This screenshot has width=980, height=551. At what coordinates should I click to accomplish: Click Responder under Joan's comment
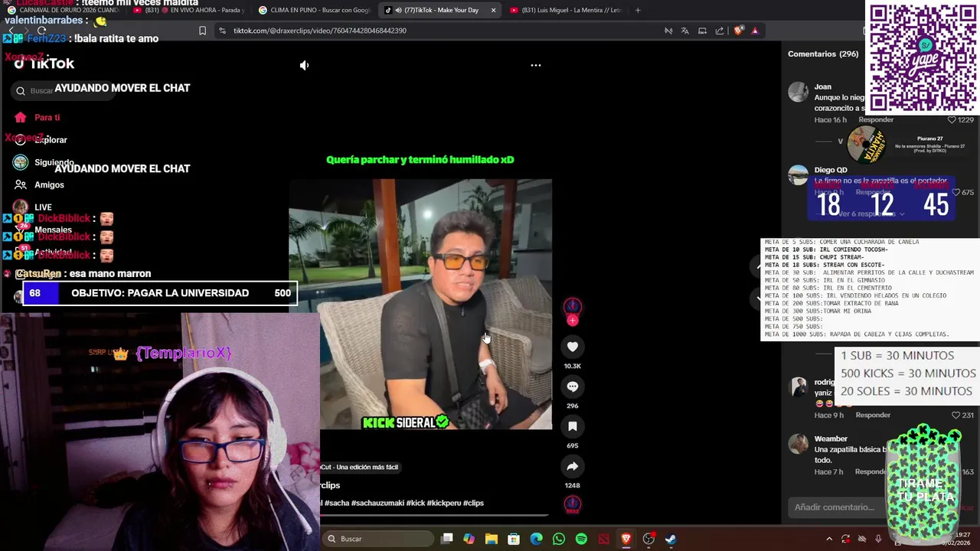click(876, 120)
